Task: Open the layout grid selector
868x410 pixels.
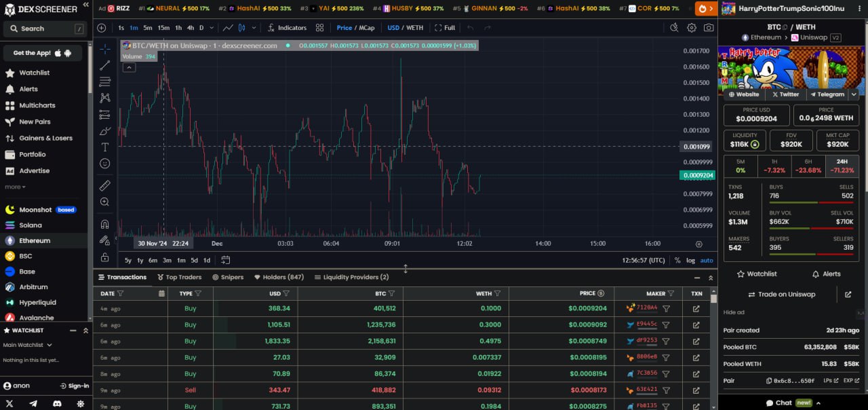Action: click(x=319, y=28)
